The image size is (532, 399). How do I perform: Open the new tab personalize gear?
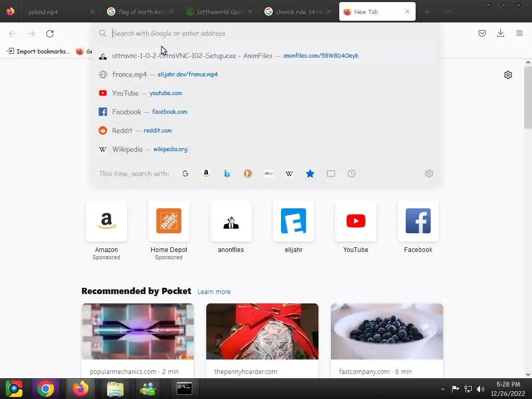pyautogui.click(x=508, y=75)
